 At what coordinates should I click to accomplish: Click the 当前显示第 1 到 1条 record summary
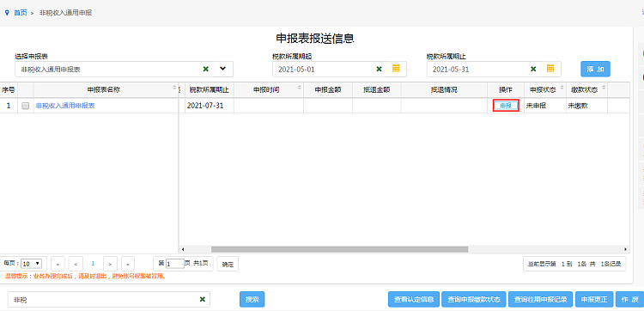click(574, 264)
